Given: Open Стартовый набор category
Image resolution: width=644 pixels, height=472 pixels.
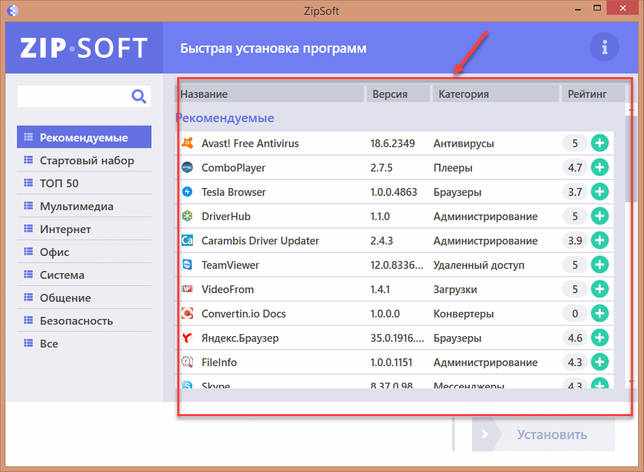Looking at the screenshot, I should click(84, 160).
